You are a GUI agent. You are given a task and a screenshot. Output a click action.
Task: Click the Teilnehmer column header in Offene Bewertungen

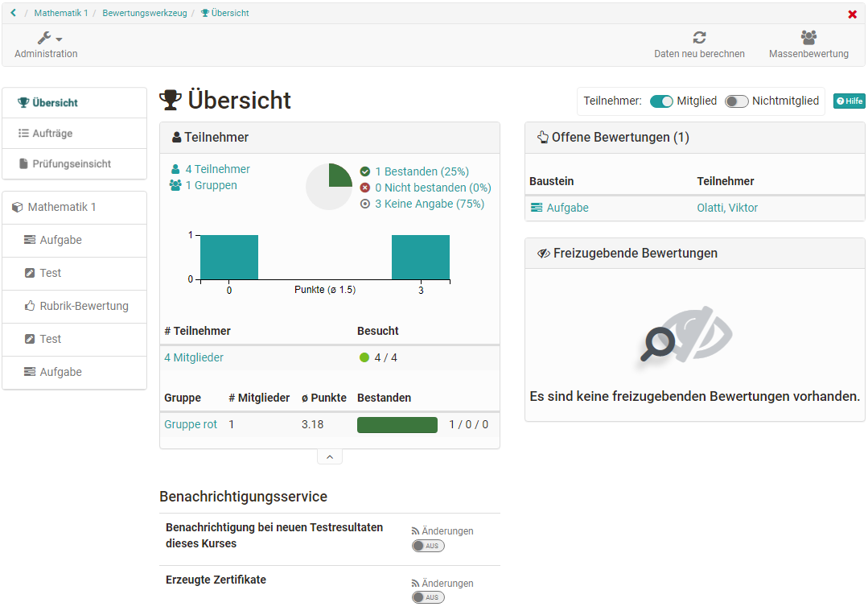[725, 181]
